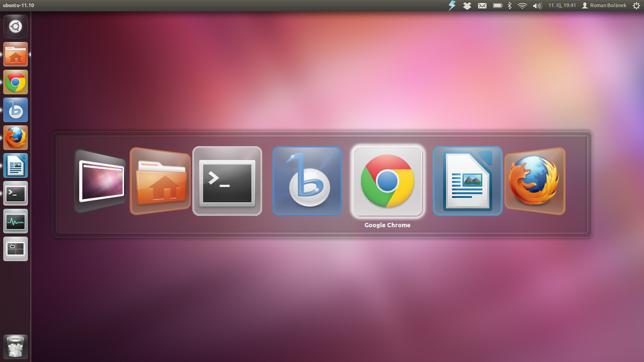Choose Terminal in the app switcher
The height and width of the screenshot is (362, 644).
[227, 181]
